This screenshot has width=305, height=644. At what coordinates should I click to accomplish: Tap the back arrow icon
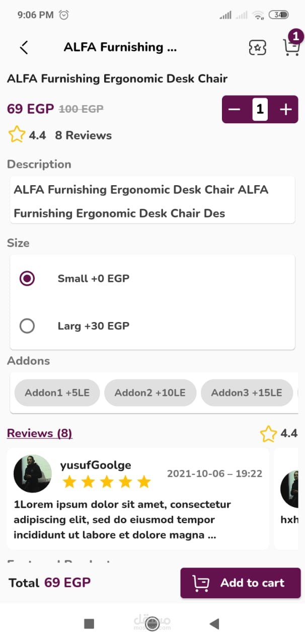coord(24,47)
